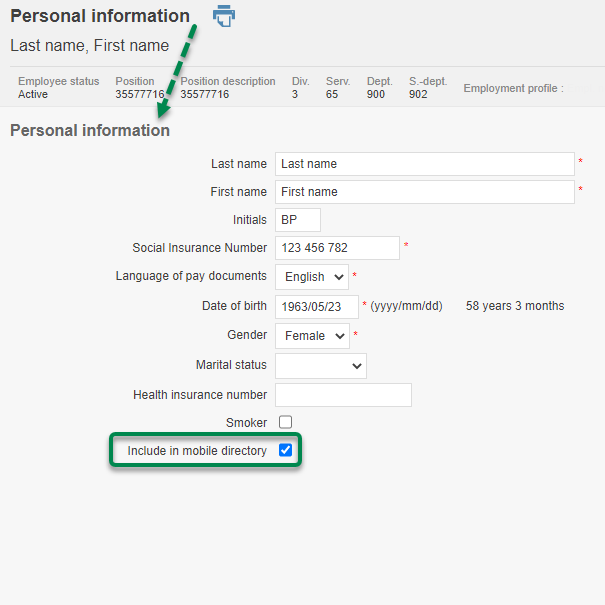The width and height of the screenshot is (605, 605).
Task: Click the employee name header text
Action: [x=89, y=46]
